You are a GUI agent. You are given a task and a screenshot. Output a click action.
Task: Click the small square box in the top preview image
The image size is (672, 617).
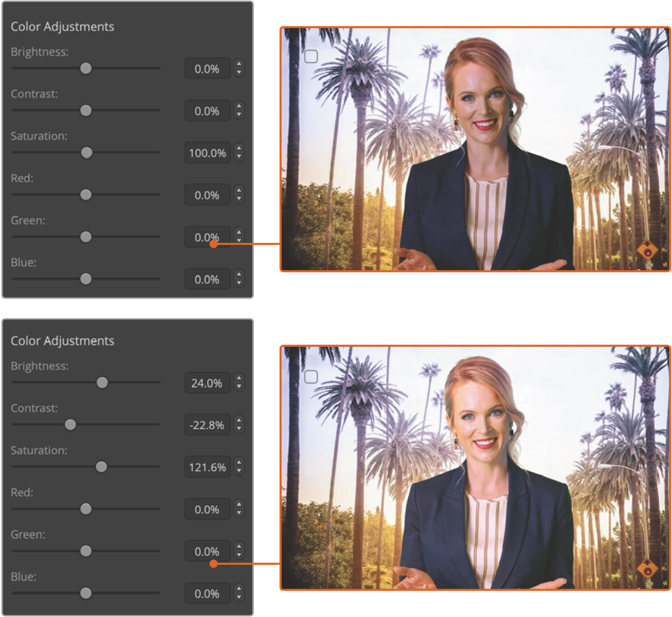311,57
